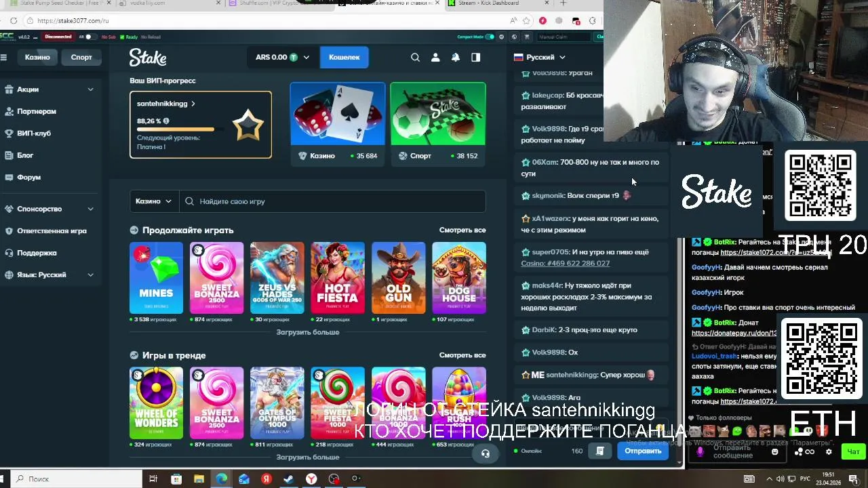The image size is (868, 488).
Task: Open Kick chat settings gear
Action: (829, 451)
